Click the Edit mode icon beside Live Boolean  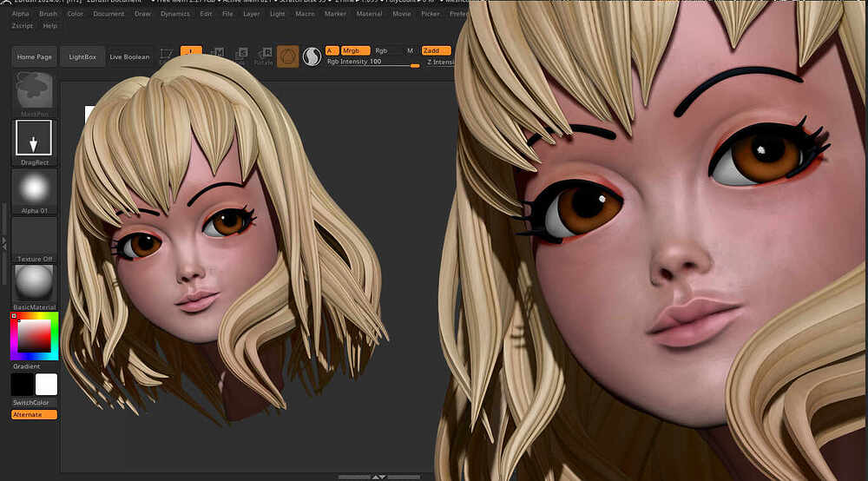[166, 55]
